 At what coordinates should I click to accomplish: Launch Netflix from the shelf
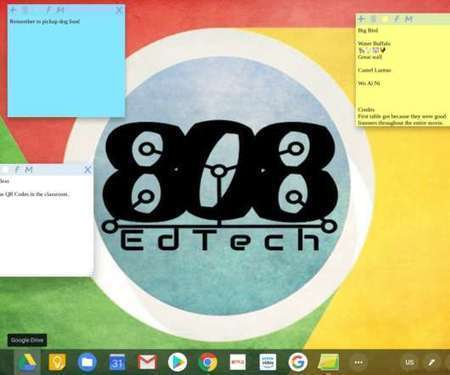[x=238, y=362]
